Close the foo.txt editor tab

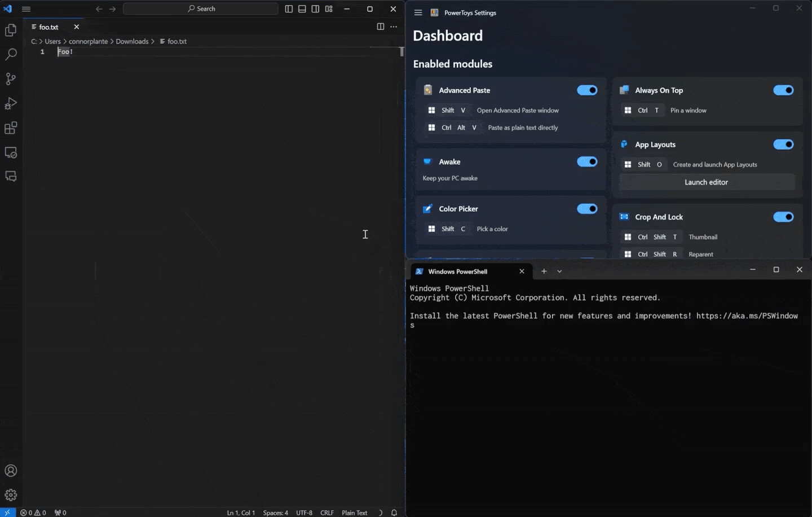77,27
